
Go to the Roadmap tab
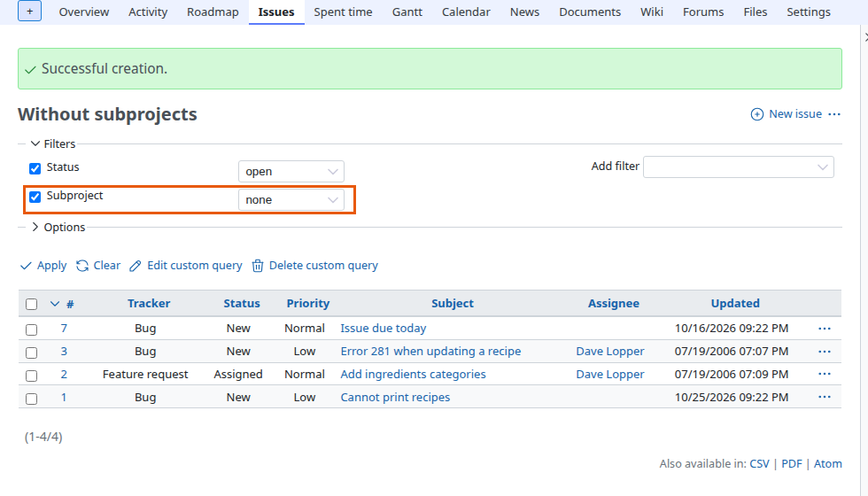(213, 12)
